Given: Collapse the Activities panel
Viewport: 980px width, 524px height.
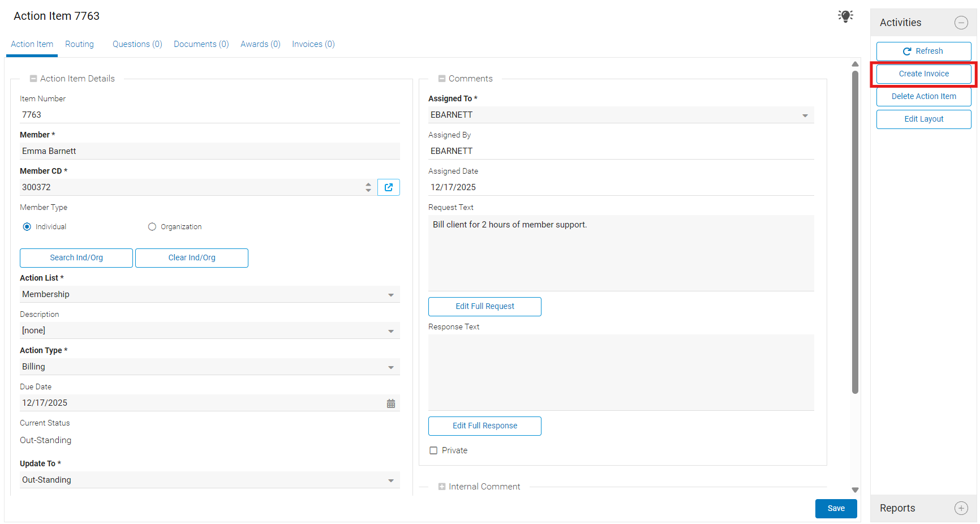Looking at the screenshot, I should click(x=961, y=23).
